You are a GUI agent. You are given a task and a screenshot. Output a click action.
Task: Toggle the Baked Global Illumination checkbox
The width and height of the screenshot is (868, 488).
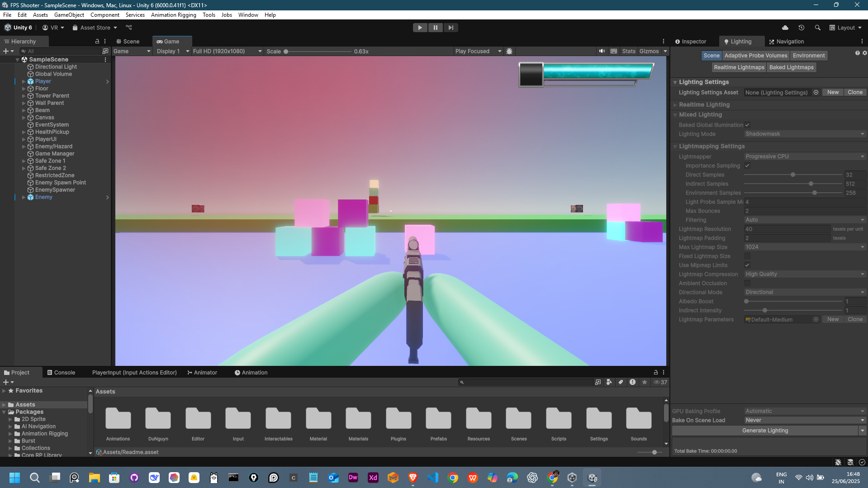747,125
